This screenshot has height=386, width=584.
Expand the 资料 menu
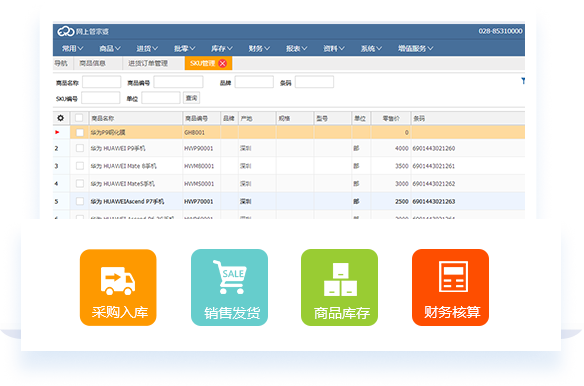tap(334, 48)
